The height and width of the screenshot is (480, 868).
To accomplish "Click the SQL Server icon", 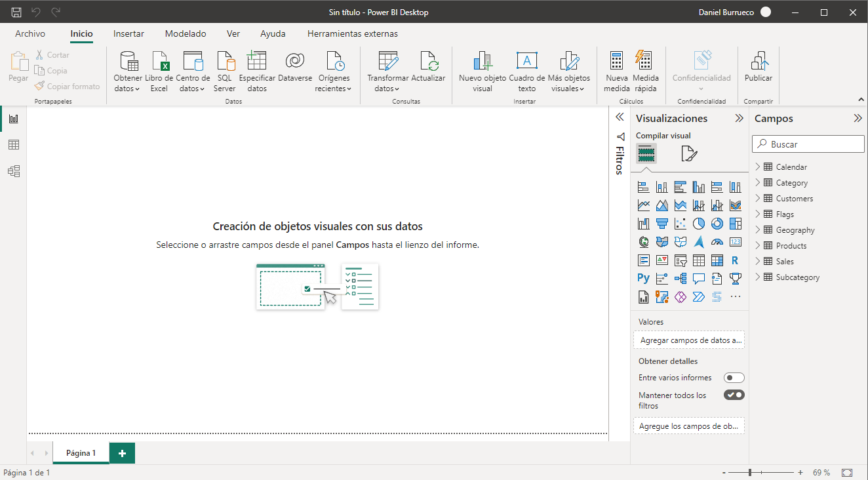I will (225, 62).
